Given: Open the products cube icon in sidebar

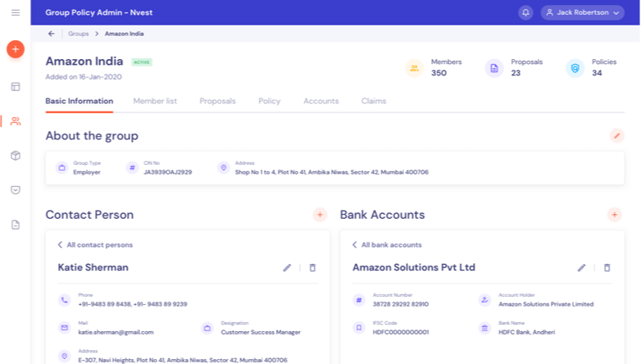Looking at the screenshot, I should [15, 155].
